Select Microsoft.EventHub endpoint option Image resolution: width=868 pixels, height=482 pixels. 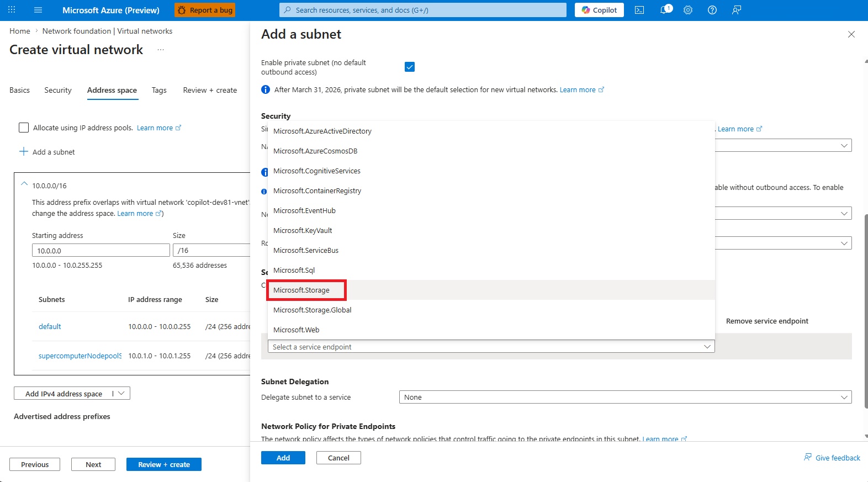[491, 210]
